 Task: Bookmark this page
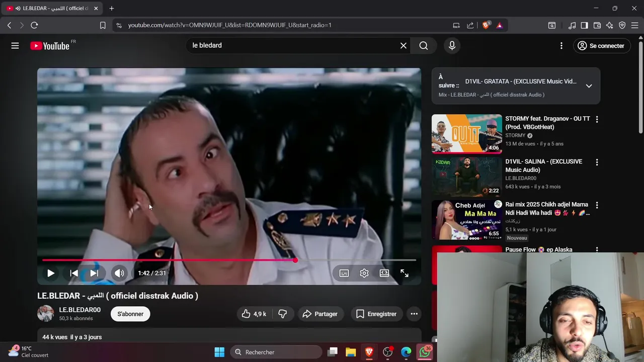(x=103, y=25)
